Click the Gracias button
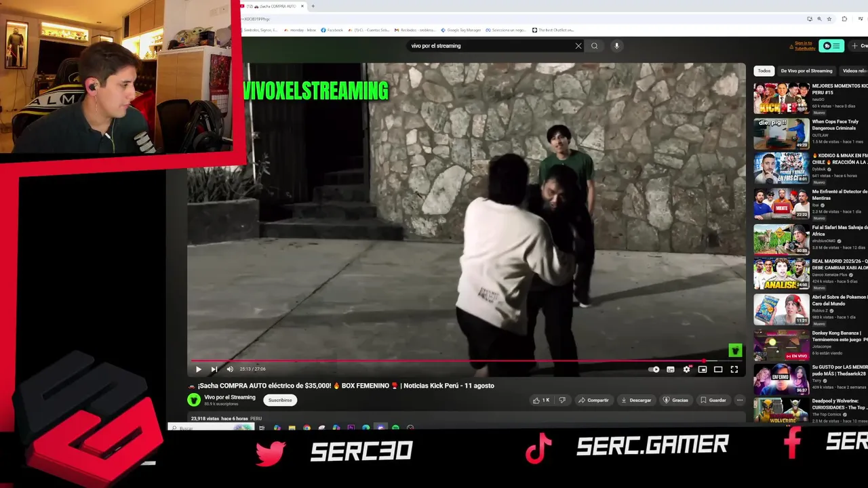This screenshot has width=868, height=488. pyautogui.click(x=675, y=400)
